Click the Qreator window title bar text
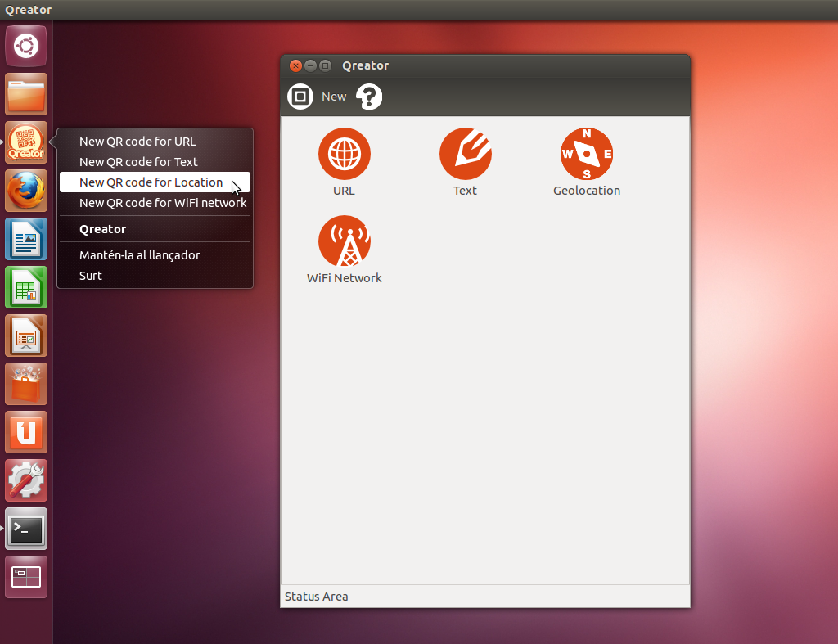This screenshot has height=644, width=838. pyautogui.click(x=366, y=65)
